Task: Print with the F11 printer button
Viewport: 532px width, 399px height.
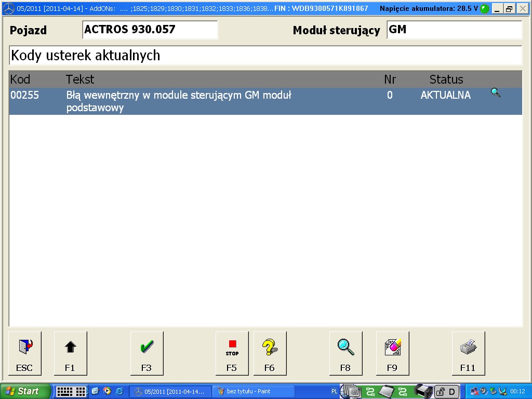Action: click(x=468, y=353)
